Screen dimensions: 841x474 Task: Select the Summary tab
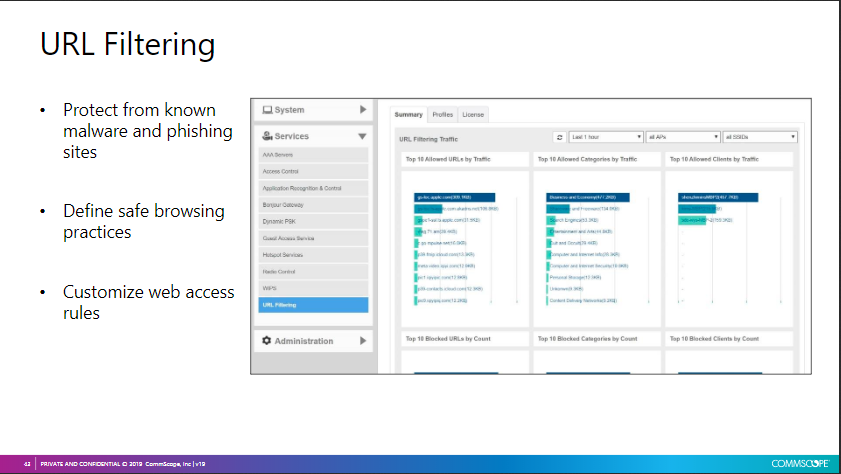[408, 115]
